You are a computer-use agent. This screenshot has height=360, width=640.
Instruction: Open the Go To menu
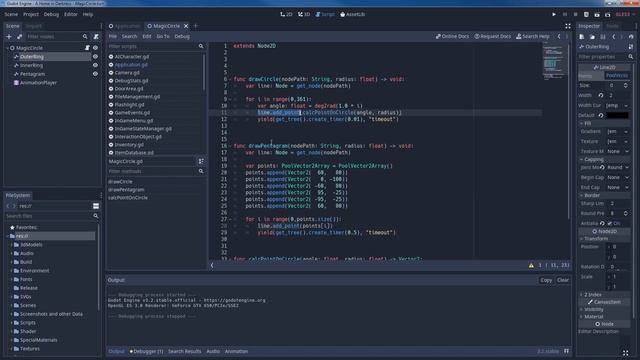163,37
